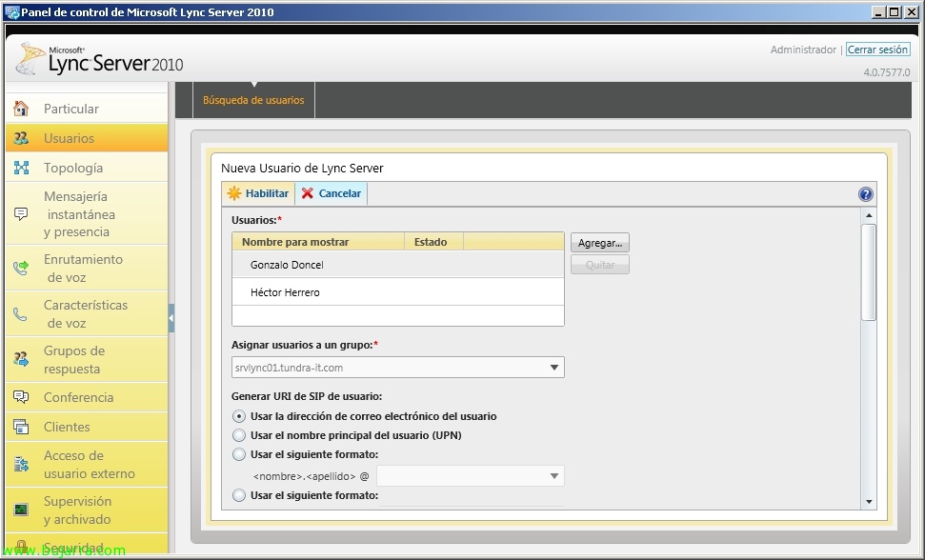Sort by Estado column header
Screen dimensions: 925x560
coord(434,242)
